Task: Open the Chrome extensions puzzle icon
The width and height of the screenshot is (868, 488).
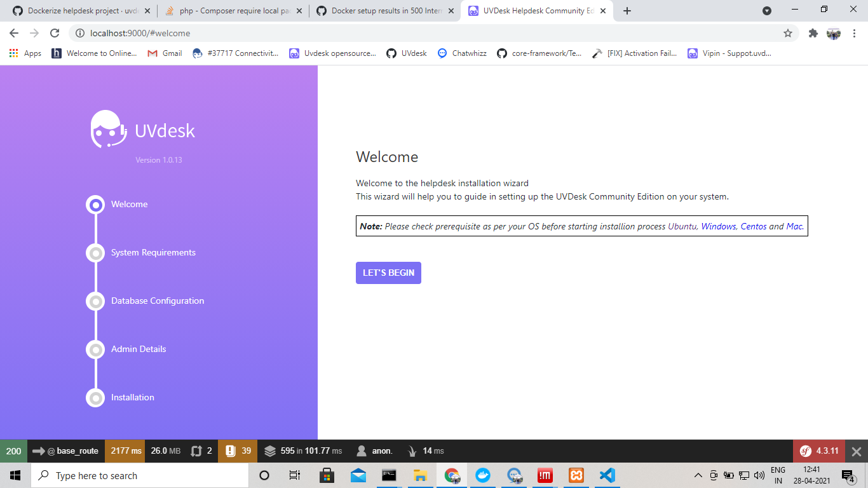Action: click(813, 32)
